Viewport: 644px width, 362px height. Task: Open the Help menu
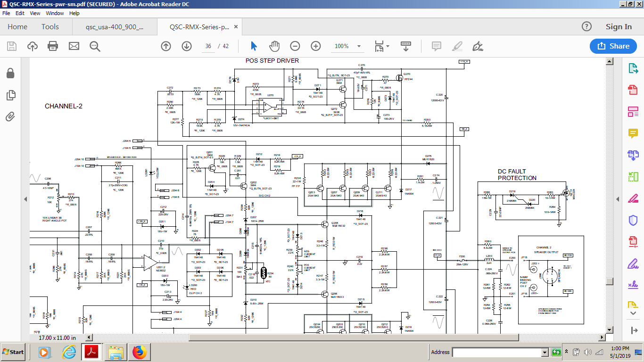point(74,13)
